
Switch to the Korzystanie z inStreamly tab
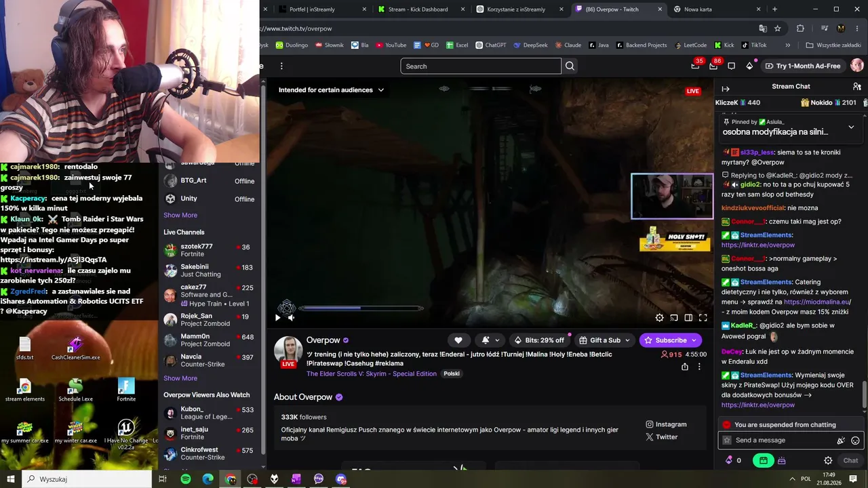(520, 9)
